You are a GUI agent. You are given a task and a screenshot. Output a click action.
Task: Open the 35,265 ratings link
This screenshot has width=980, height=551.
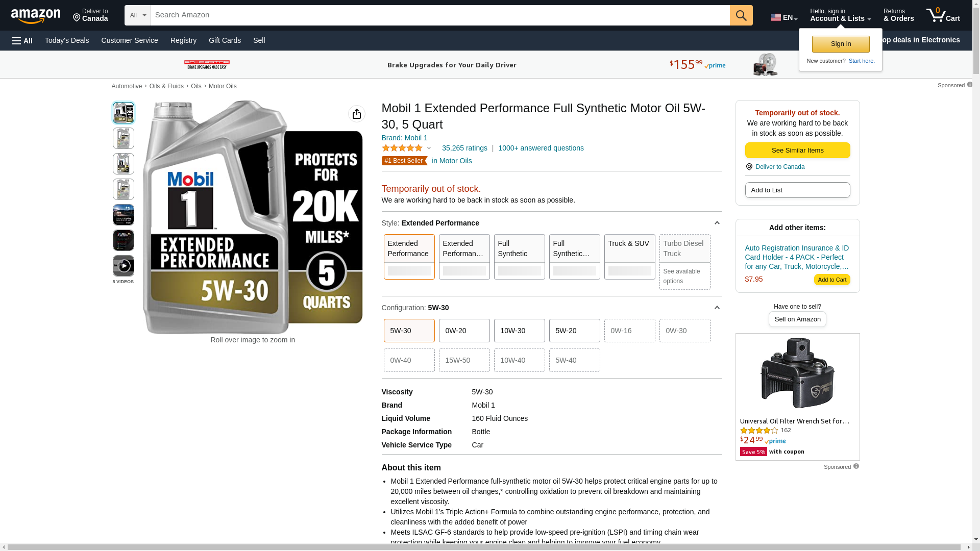click(464, 148)
